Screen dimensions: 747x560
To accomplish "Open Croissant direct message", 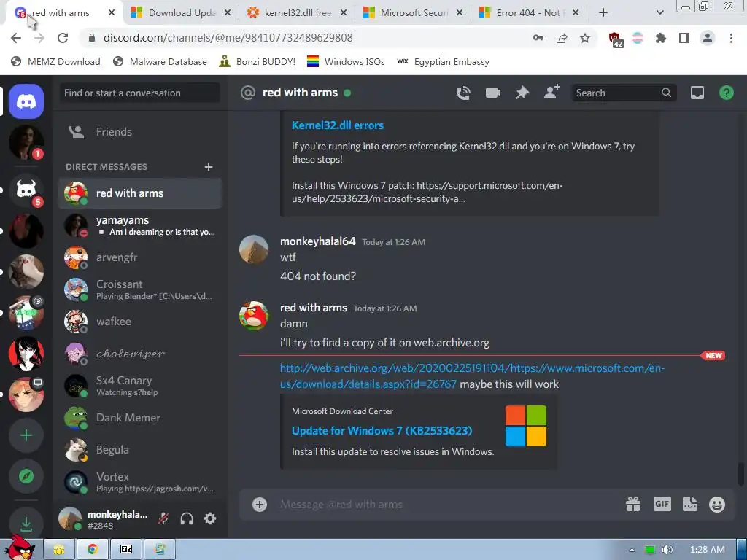I will (139, 289).
